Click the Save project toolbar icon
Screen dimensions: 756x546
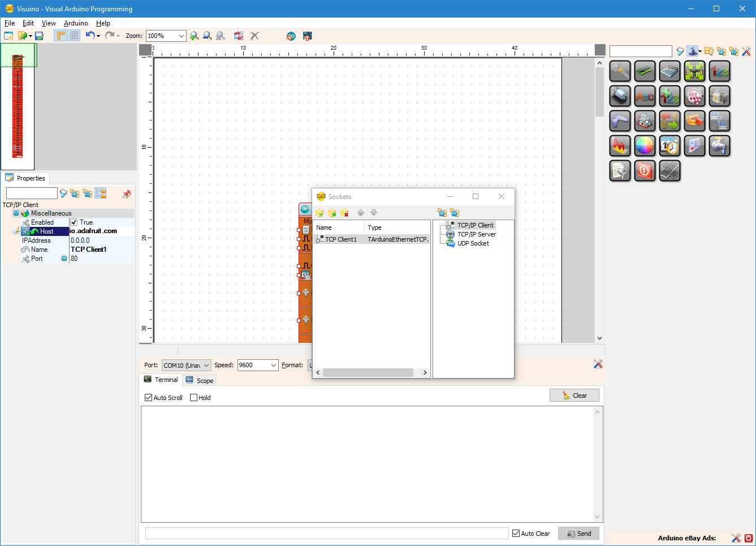pos(38,35)
